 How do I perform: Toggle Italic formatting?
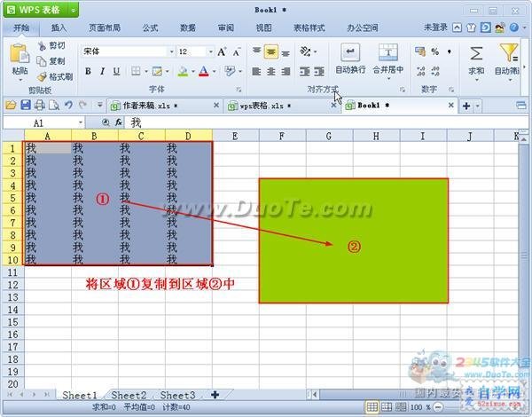pos(102,71)
